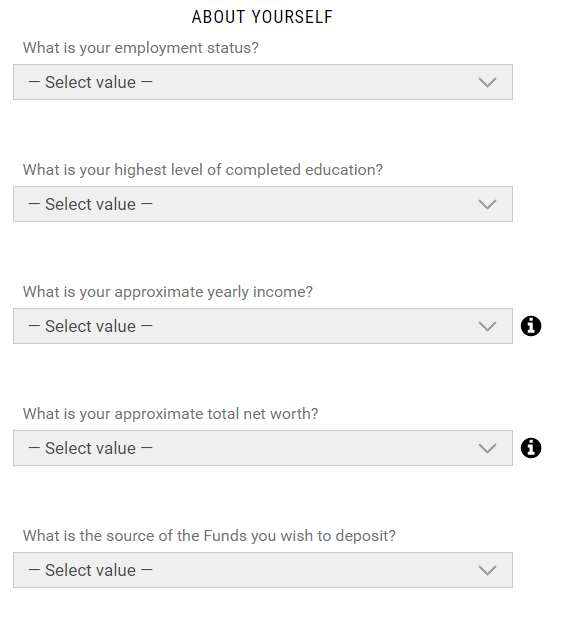Image resolution: width=569 pixels, height=623 pixels.
Task: Click the chevron arrow in education level dropdown
Action: [487, 205]
